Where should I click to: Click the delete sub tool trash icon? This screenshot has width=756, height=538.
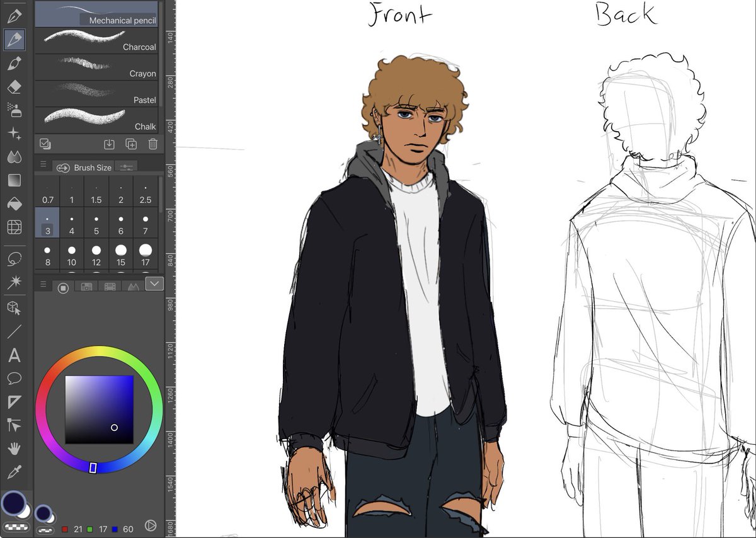click(152, 144)
